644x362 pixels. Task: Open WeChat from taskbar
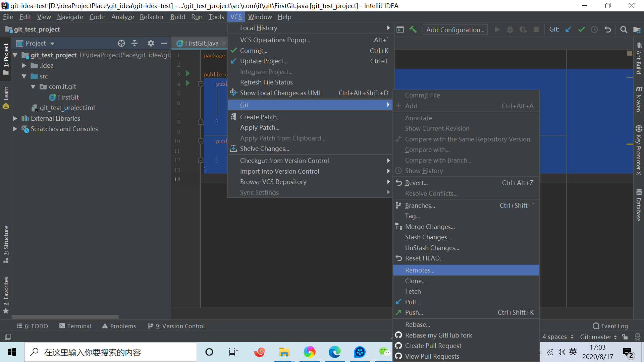(x=384, y=352)
